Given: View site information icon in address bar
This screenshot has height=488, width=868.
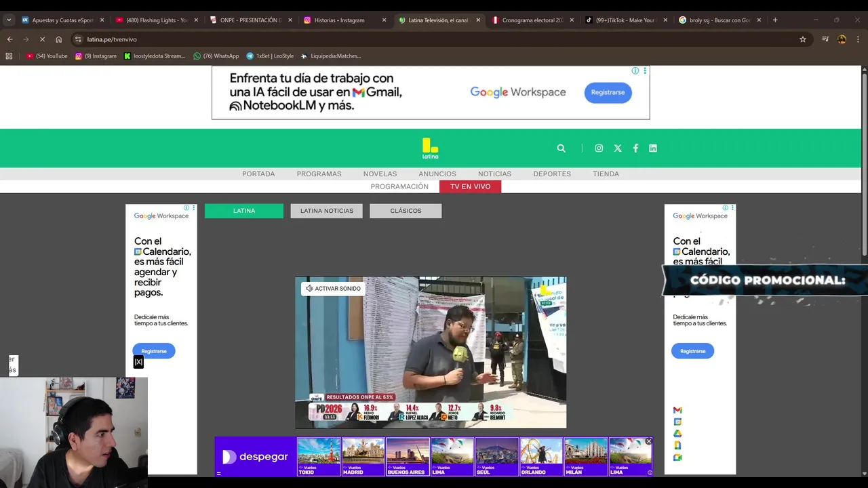Looking at the screenshot, I should pos(78,39).
